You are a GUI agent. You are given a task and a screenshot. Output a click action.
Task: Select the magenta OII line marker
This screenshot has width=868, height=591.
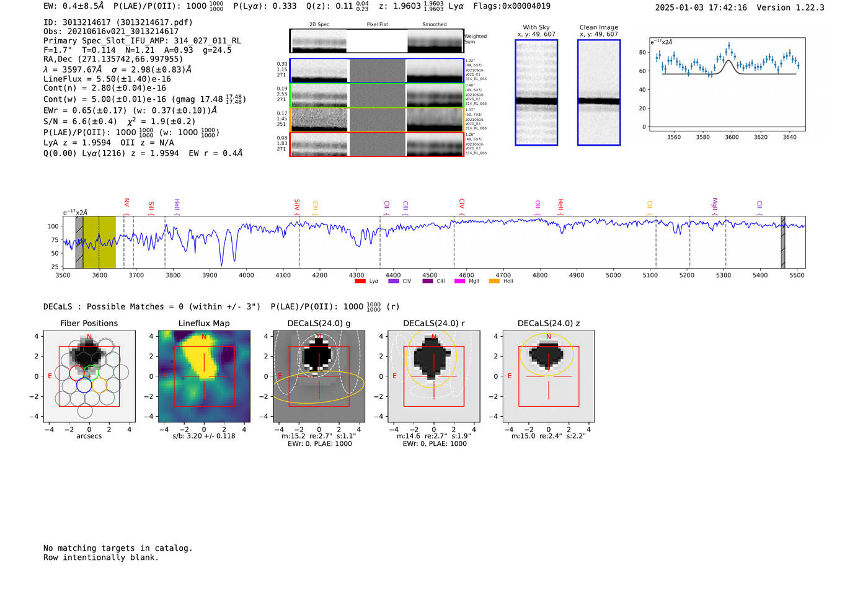[538, 205]
